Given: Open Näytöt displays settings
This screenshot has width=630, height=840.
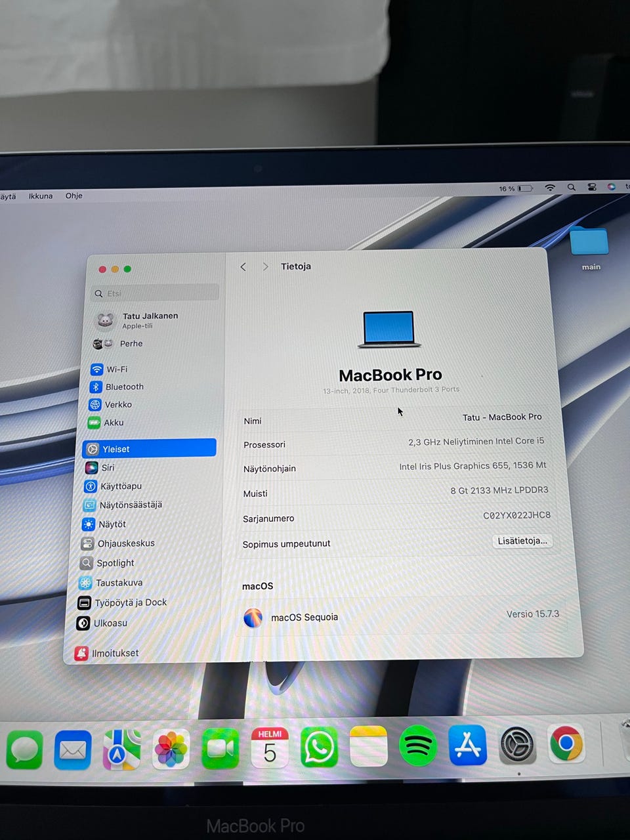Looking at the screenshot, I should click(x=104, y=524).
